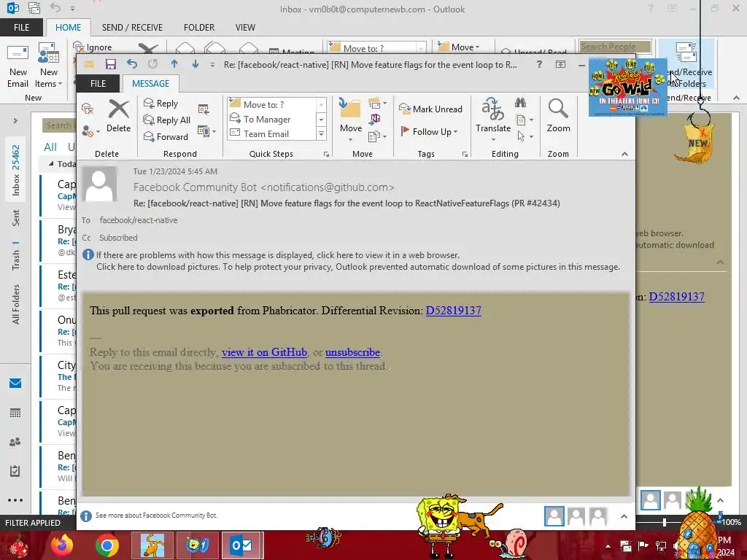Screen dimensions: 747x560
Task: Click New Email in main Outlook ribbon
Action: pyautogui.click(x=18, y=66)
